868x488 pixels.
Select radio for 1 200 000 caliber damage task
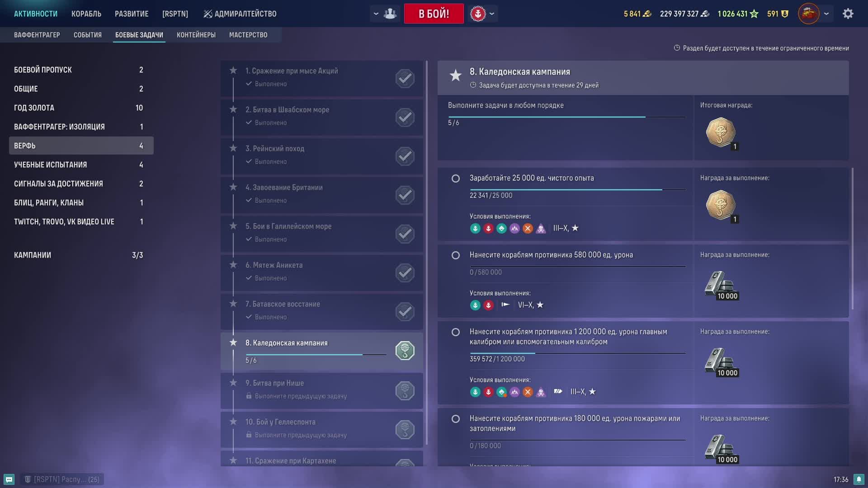pyautogui.click(x=456, y=332)
